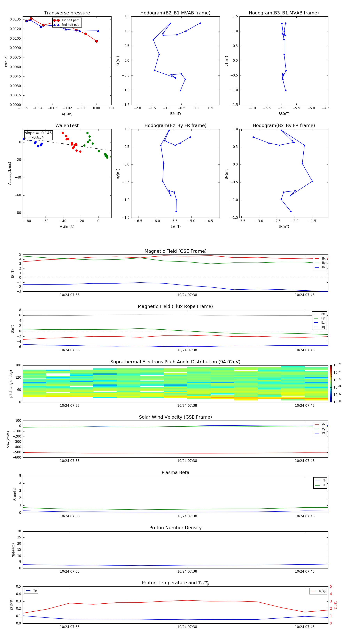Click the 10^-26 colorbar tick label
Viewport: 351px width, 644px height.
pos(337,365)
